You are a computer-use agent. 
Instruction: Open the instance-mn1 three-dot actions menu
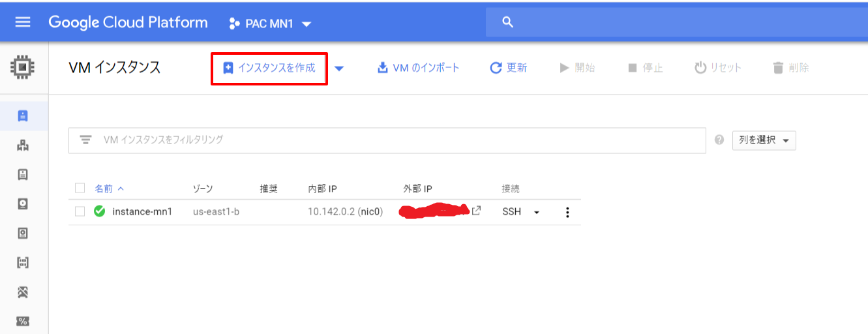pyautogui.click(x=567, y=212)
